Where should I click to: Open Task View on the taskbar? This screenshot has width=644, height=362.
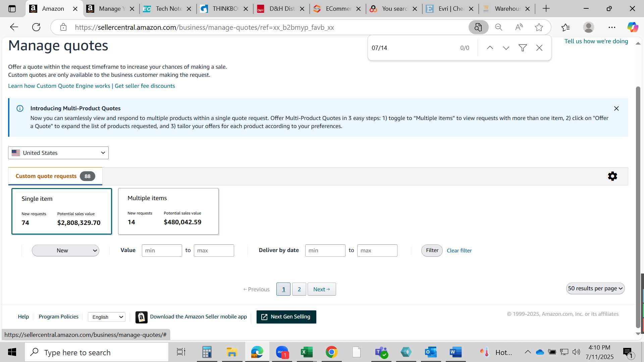click(181, 352)
